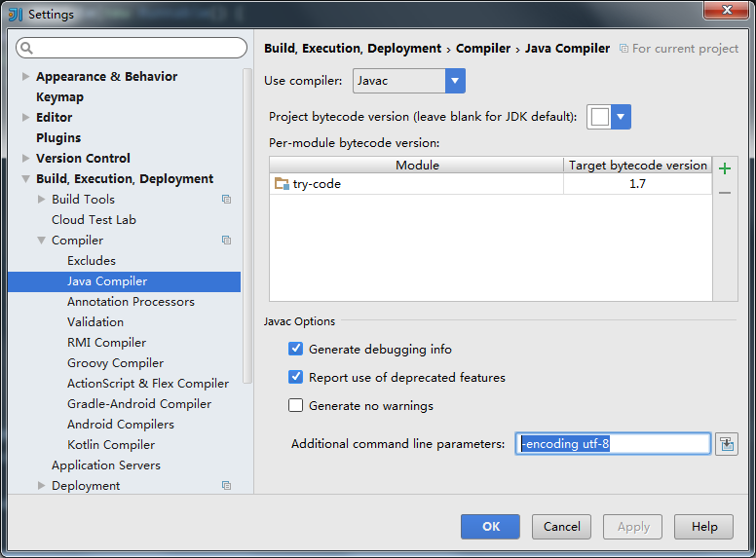Expand the Build Tools node
756x558 pixels.
click(x=42, y=199)
